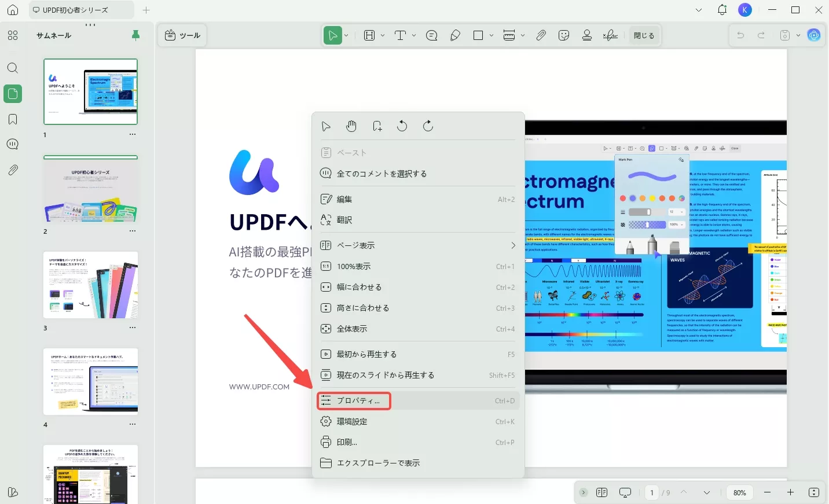Open the bookmarks panel in sidebar
This screenshot has height=504, width=829.
pyautogui.click(x=13, y=119)
